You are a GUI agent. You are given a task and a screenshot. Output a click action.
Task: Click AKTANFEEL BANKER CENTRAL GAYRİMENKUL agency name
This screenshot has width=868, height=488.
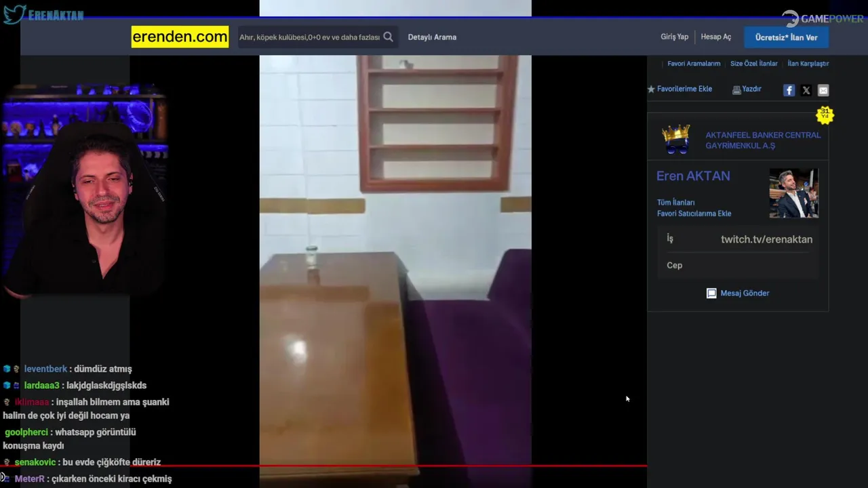pyautogui.click(x=763, y=140)
